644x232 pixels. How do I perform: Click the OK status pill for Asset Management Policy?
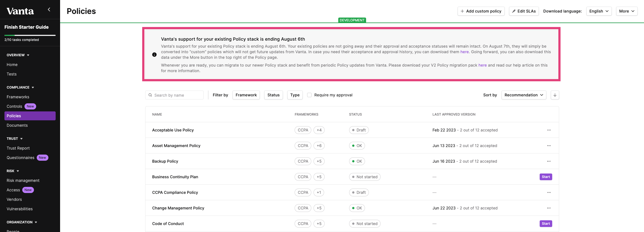[357, 146]
